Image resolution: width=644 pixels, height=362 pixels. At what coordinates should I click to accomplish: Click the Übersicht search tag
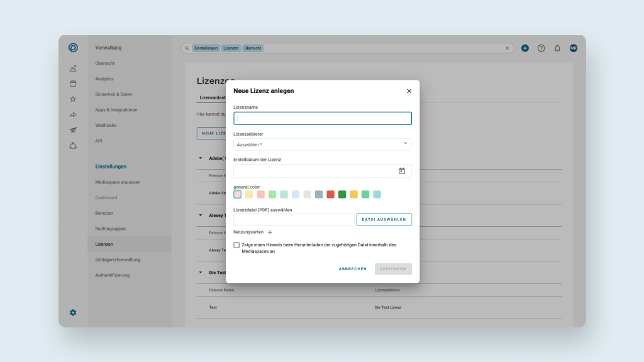click(x=253, y=48)
